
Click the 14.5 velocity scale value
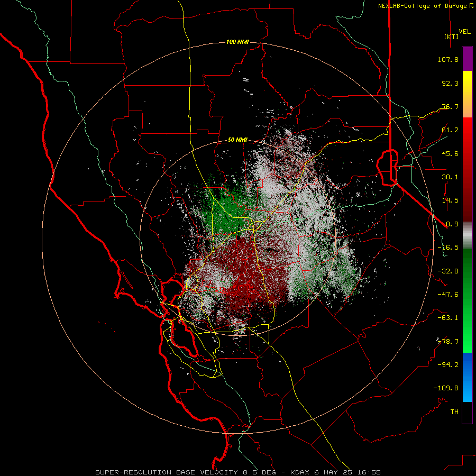[450, 200]
